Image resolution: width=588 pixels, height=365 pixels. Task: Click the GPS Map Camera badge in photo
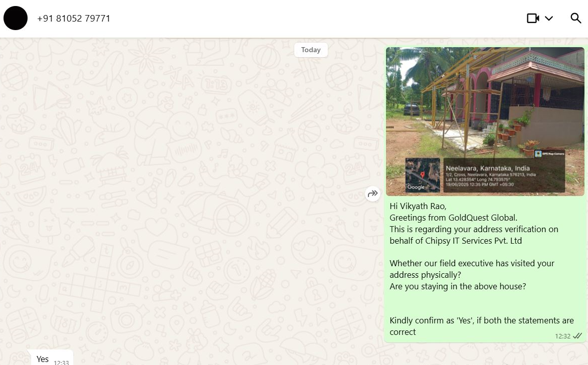coord(550,154)
